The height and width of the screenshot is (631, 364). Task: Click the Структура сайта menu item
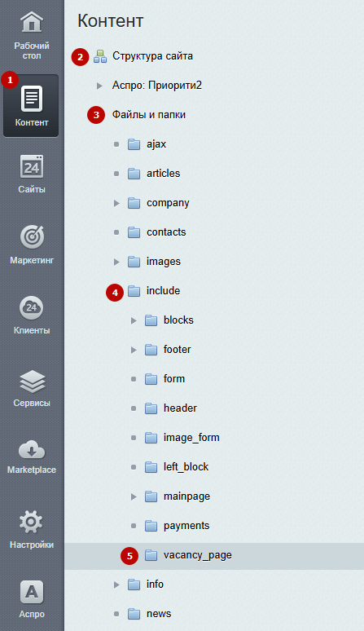(152, 56)
